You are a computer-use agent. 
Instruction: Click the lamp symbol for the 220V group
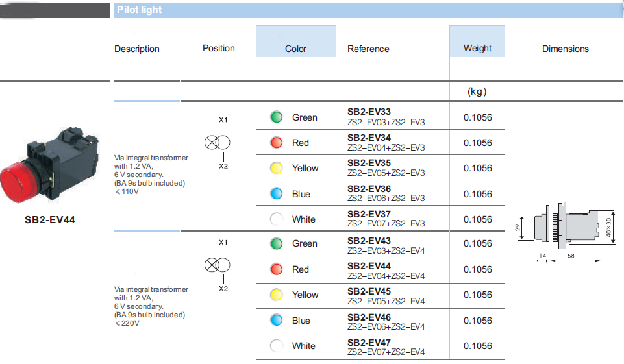pyautogui.click(x=218, y=265)
